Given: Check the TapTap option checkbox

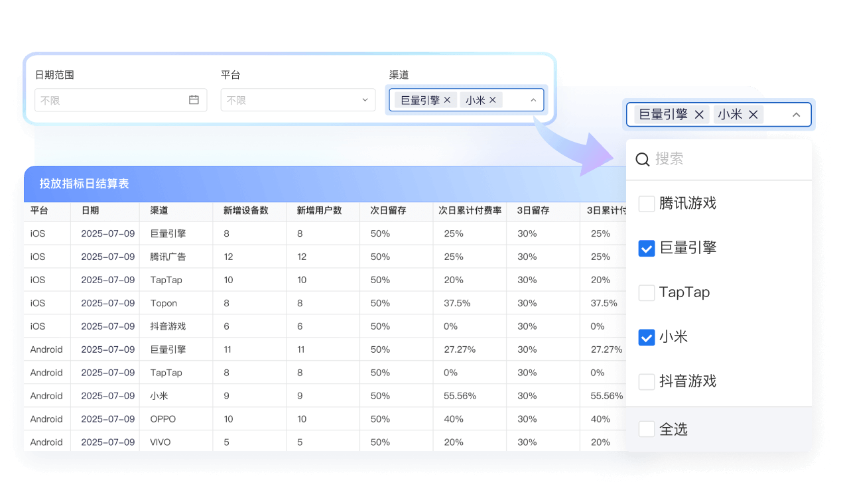Looking at the screenshot, I should click(x=646, y=292).
